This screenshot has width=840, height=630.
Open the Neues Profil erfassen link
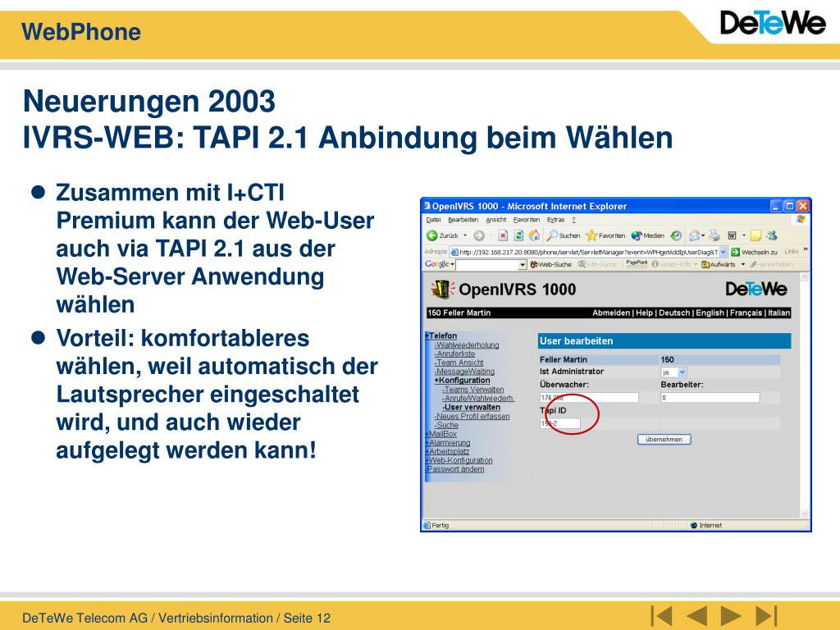click(x=472, y=416)
